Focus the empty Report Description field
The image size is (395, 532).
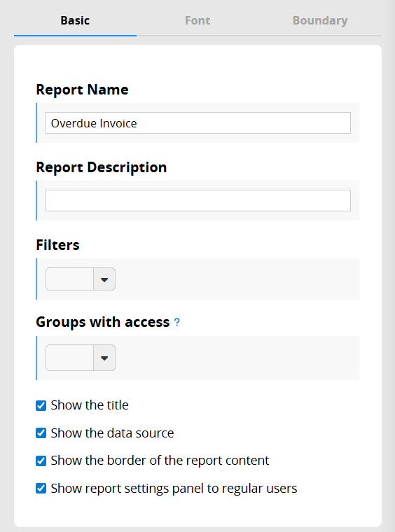tap(198, 200)
